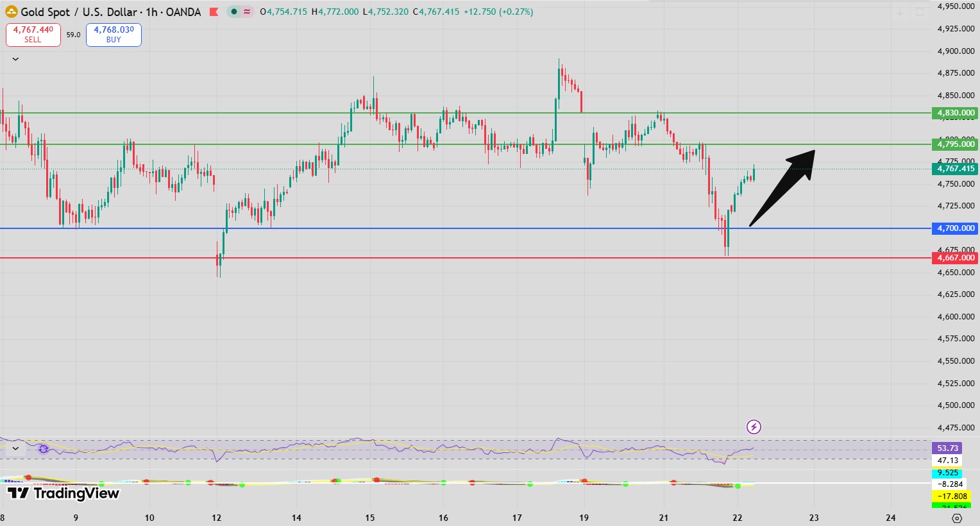Screen dimensions: 980x526
Task: Click the TradingView logo watermark
Action: 62,494
